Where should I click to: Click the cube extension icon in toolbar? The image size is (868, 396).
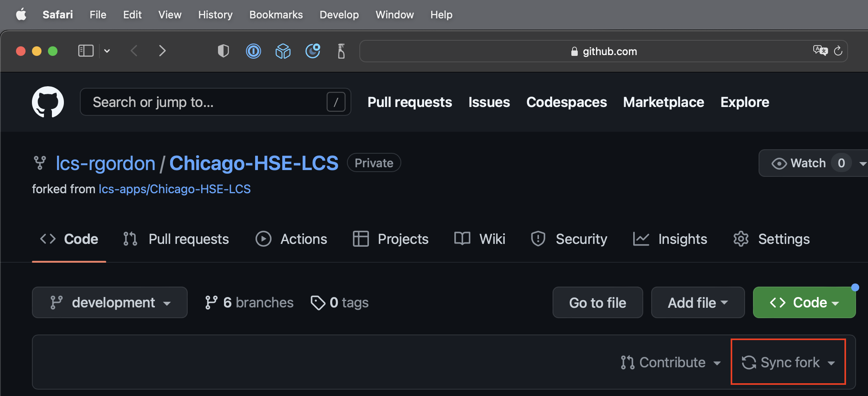pos(283,51)
